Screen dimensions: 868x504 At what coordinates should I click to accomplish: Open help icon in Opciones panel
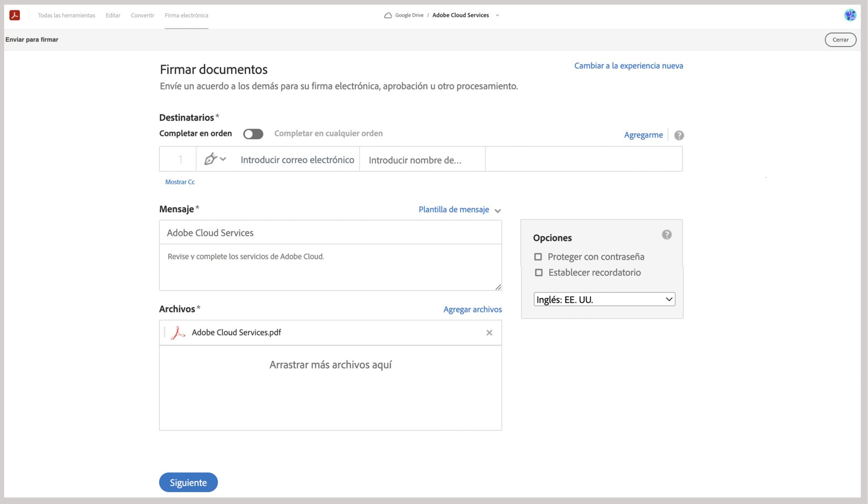coord(666,235)
